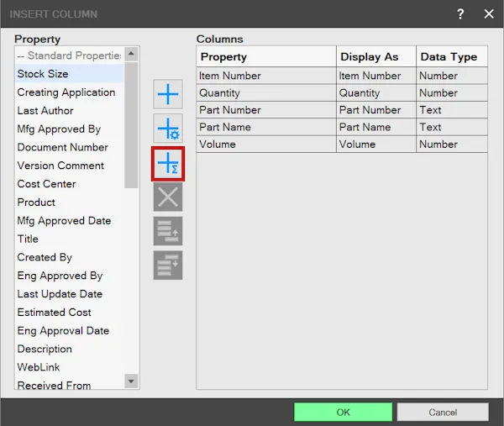Image resolution: width=504 pixels, height=426 pixels.
Task: Click the property list scroll down arrow
Action: click(x=131, y=381)
